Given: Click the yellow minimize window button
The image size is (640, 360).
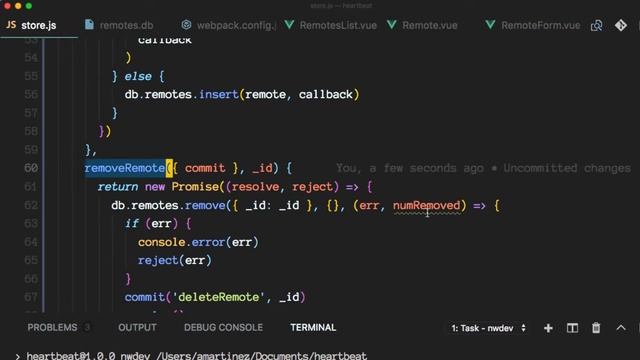Looking at the screenshot, I should tap(18, 6).
